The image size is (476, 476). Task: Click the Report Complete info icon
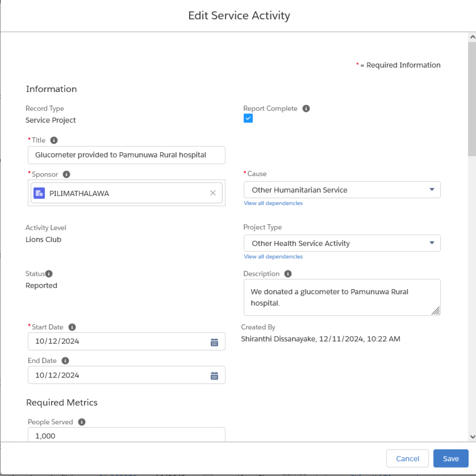[306, 108]
